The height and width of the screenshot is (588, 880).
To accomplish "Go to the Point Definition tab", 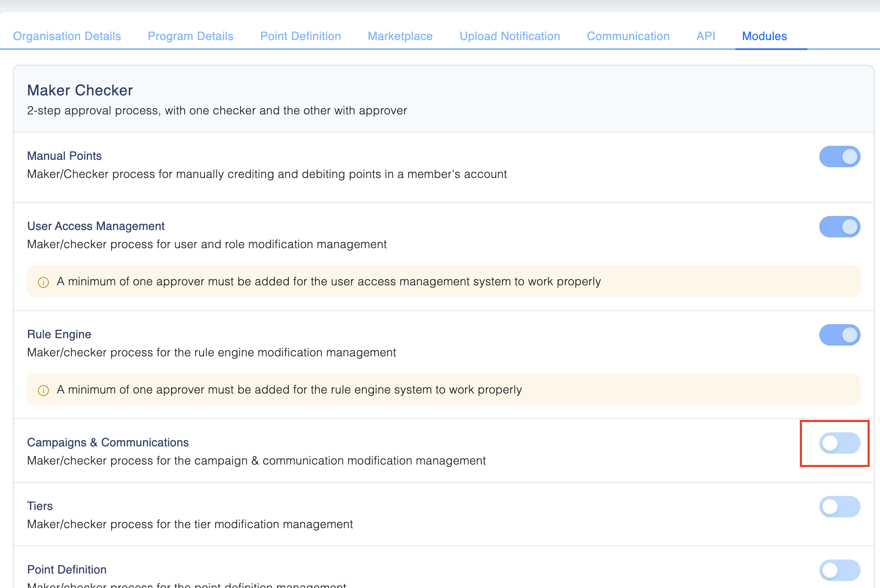I will click(x=300, y=36).
